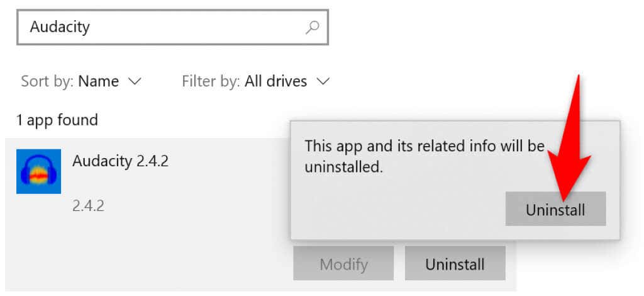Click the "1 app found" result text
Screen dimensions: 644x296
click(57, 120)
